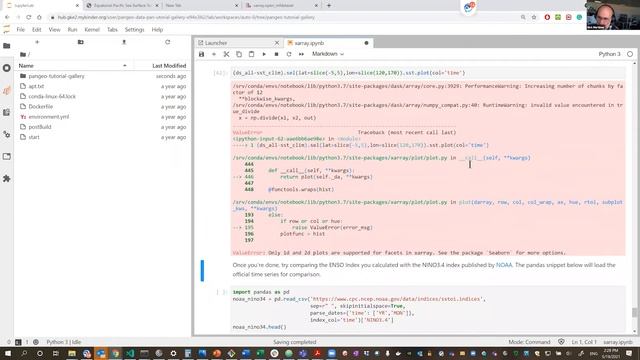
Task: Sort files by Name column header
Action: coord(72,66)
